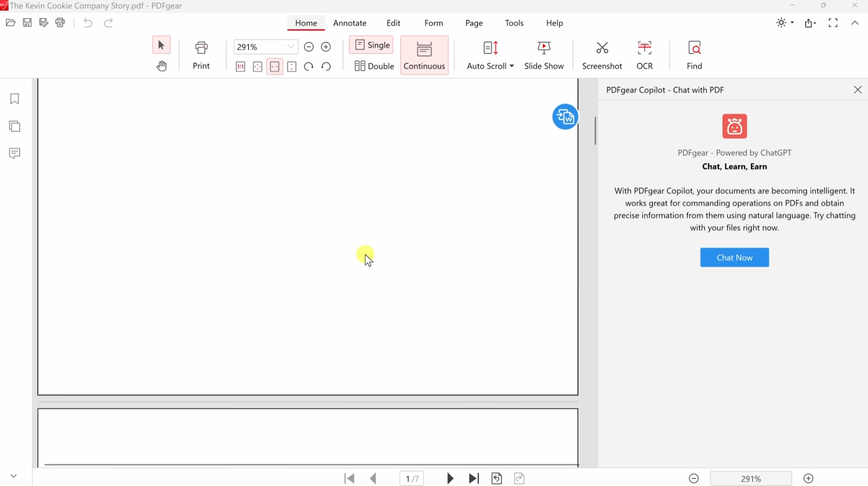Zoom out with ribbon minus icon
Viewport: 868px width, 486px height.
pyautogui.click(x=309, y=47)
